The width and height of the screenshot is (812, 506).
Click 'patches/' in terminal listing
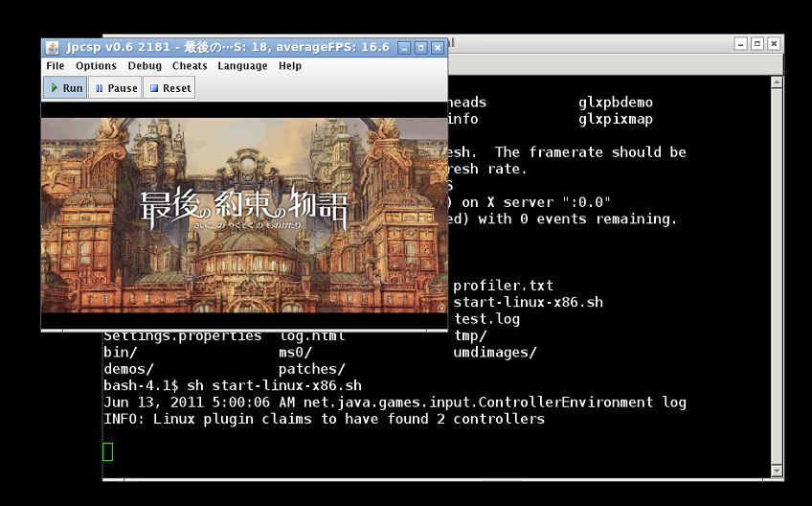pyautogui.click(x=312, y=369)
